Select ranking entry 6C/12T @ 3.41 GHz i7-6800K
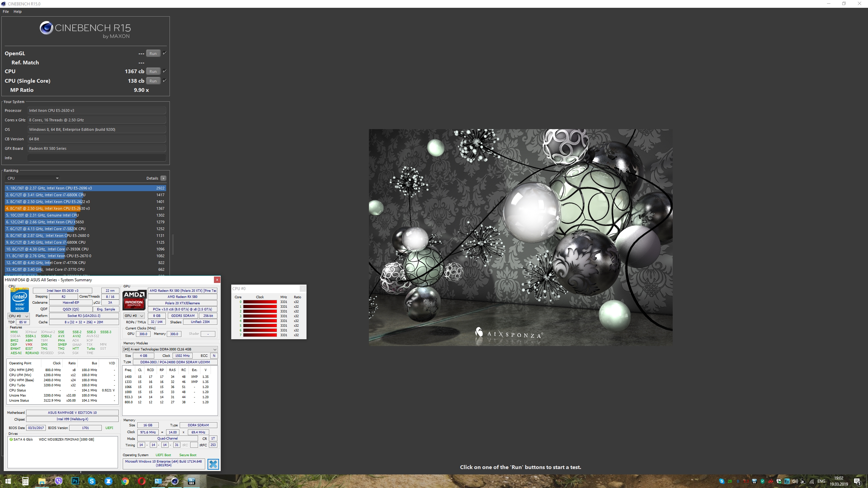Screen dimensions: 868x488 tap(85, 195)
